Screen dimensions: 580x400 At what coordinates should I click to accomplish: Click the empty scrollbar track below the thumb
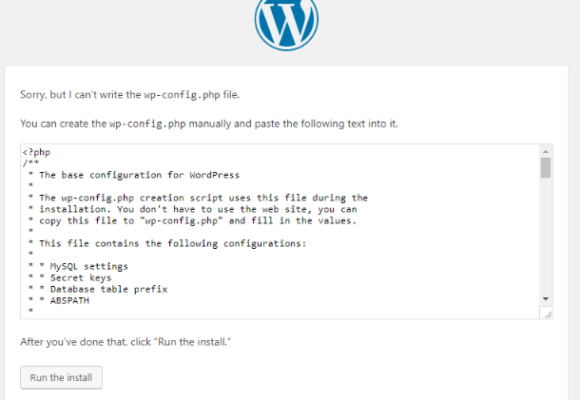546,236
